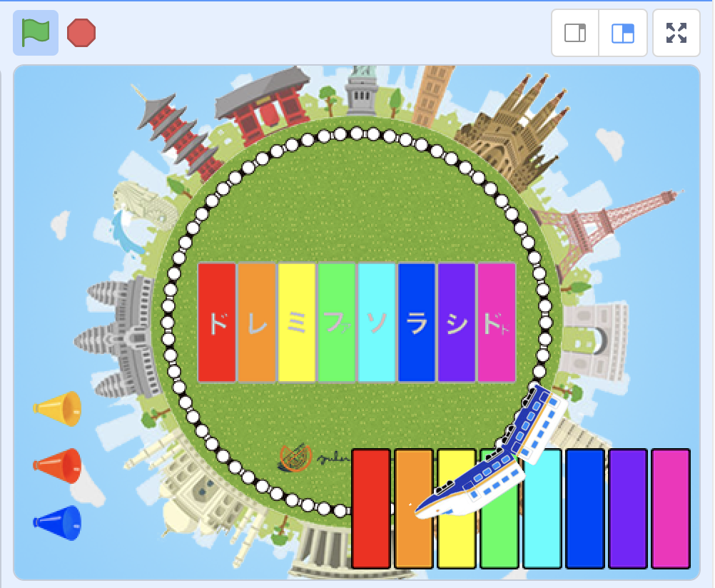Image resolution: width=715 pixels, height=588 pixels.
Task: Click the orange round logo on the grass
Action: pyautogui.click(x=295, y=457)
